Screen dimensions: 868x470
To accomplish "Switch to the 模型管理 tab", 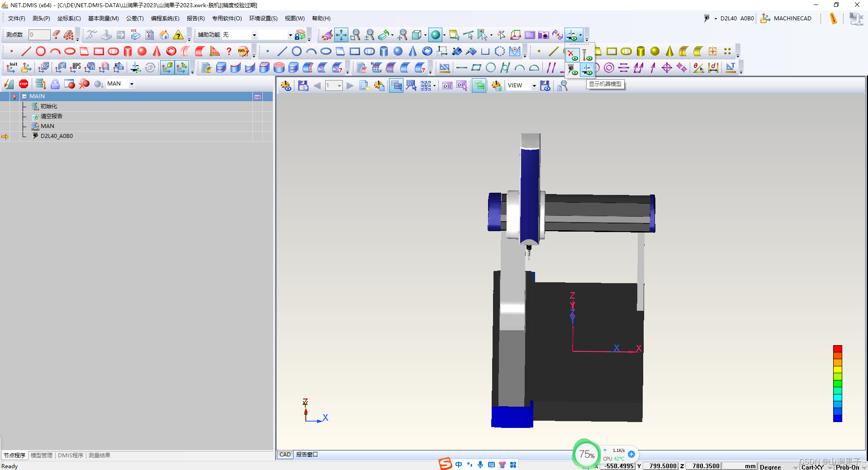I will tap(42, 455).
